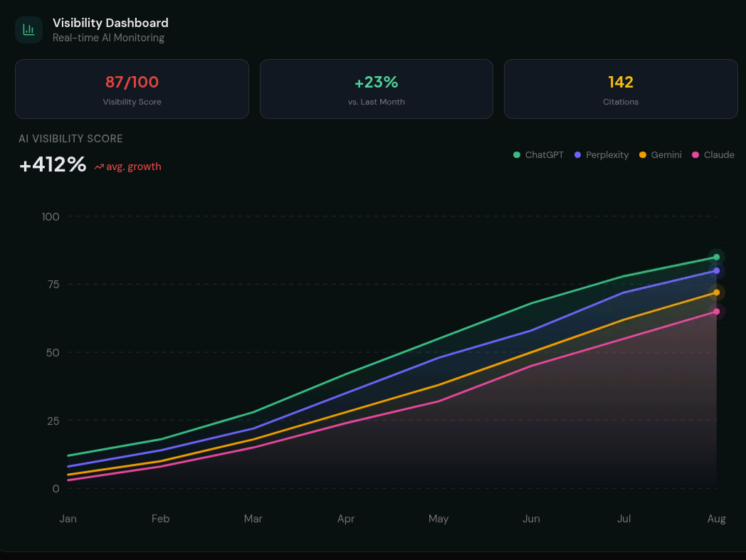Screen dimensions: 746x560
Task: Click the Visibility Dashboard title
Action: tap(110, 23)
